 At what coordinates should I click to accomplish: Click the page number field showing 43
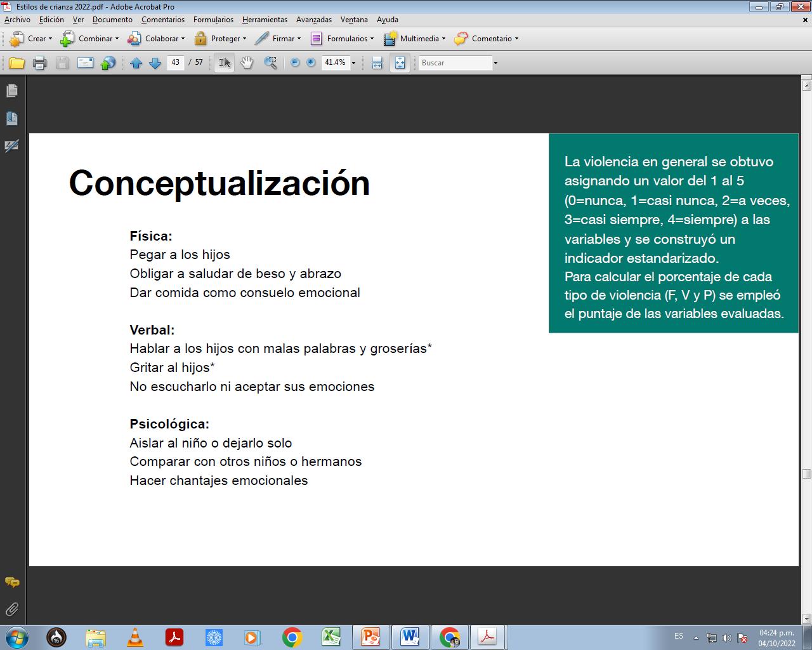176,62
